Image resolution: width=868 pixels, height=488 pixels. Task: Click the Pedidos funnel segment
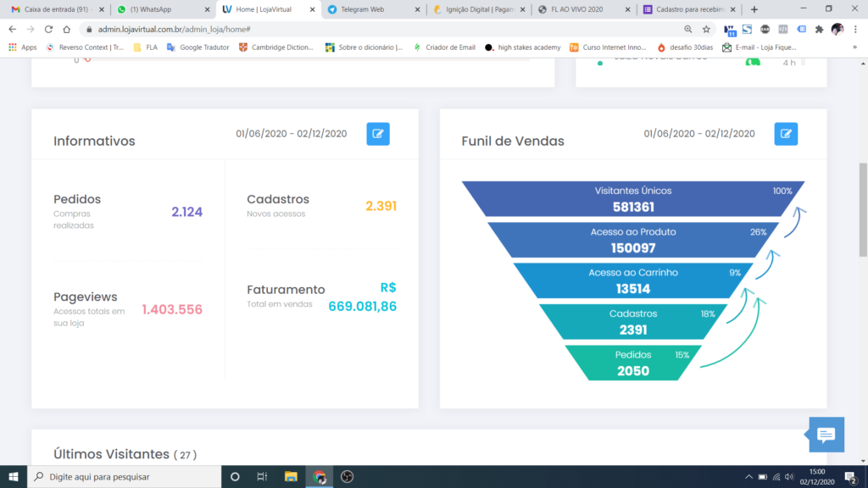pyautogui.click(x=632, y=363)
